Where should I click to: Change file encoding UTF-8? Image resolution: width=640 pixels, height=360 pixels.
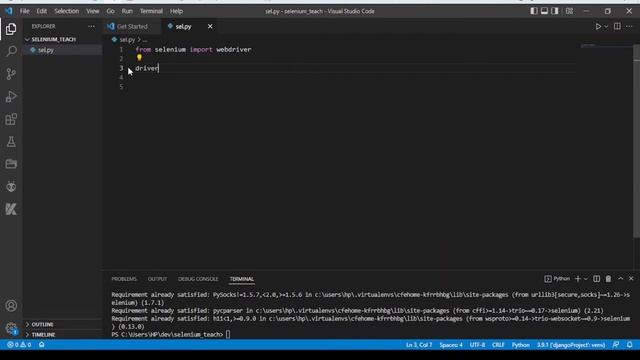477,345
